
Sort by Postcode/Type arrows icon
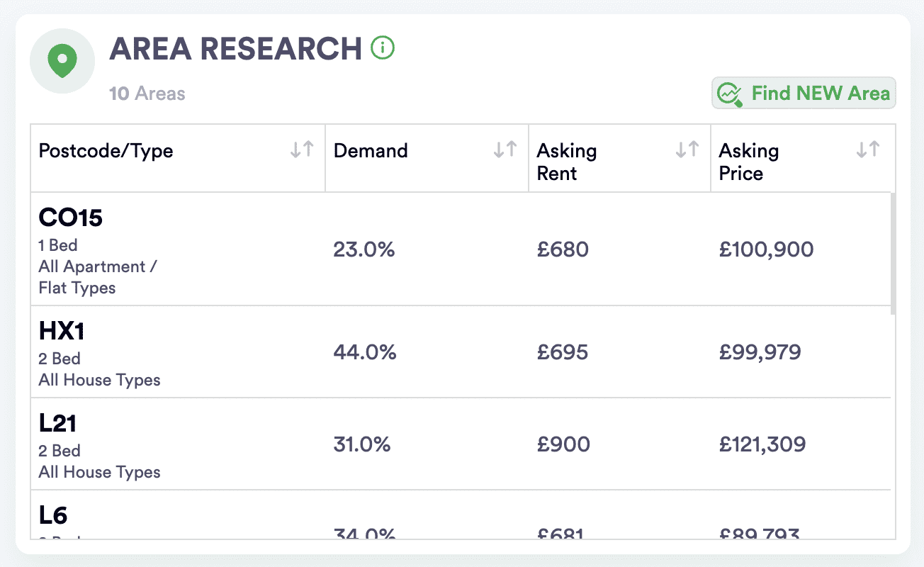point(302,150)
